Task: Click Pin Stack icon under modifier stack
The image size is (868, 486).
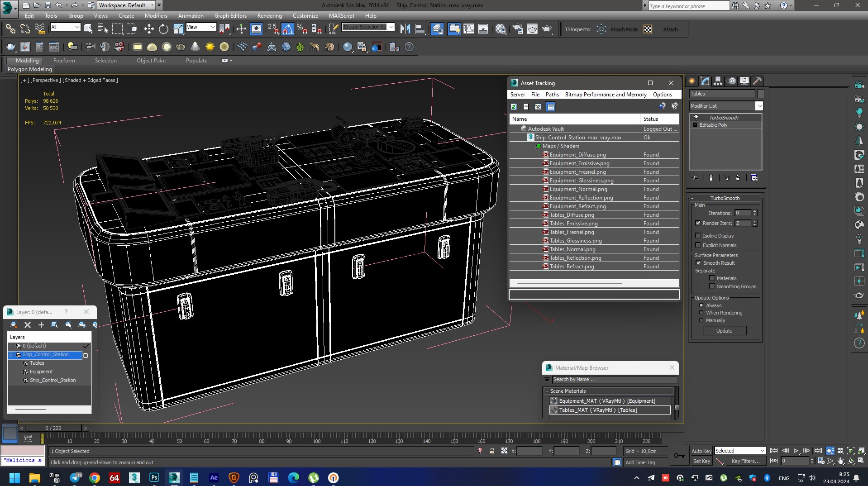Action: [x=696, y=178]
